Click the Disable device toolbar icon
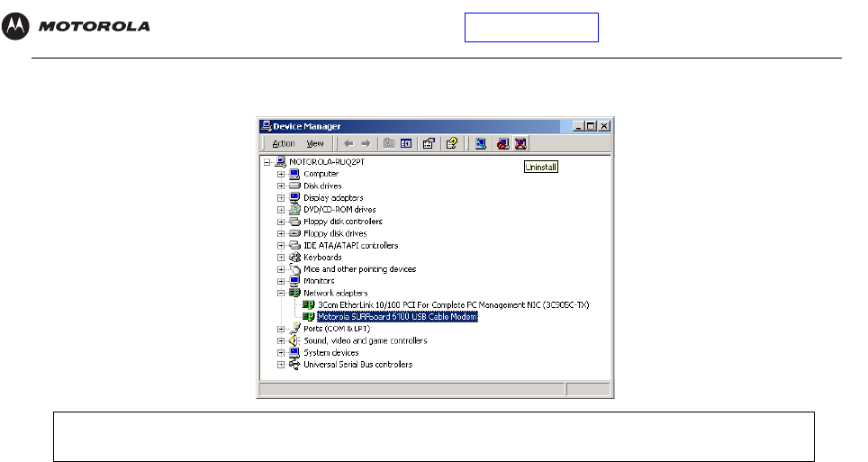 tap(502, 143)
